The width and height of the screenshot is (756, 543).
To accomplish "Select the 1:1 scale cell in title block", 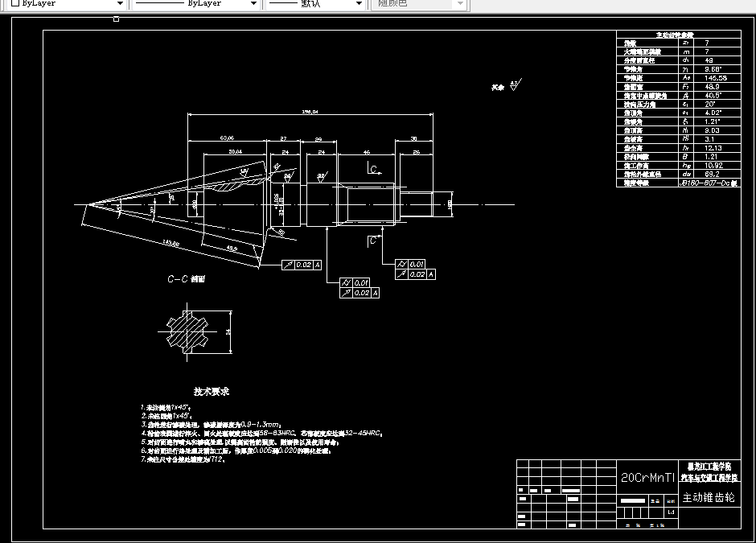I will [671, 512].
